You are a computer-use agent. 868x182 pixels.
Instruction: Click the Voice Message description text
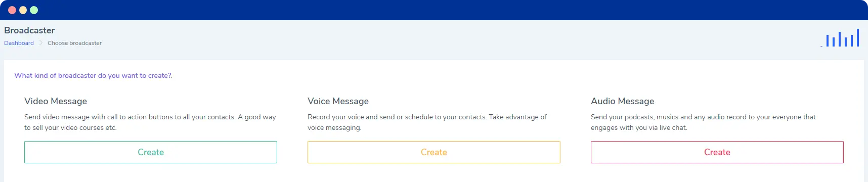427,122
